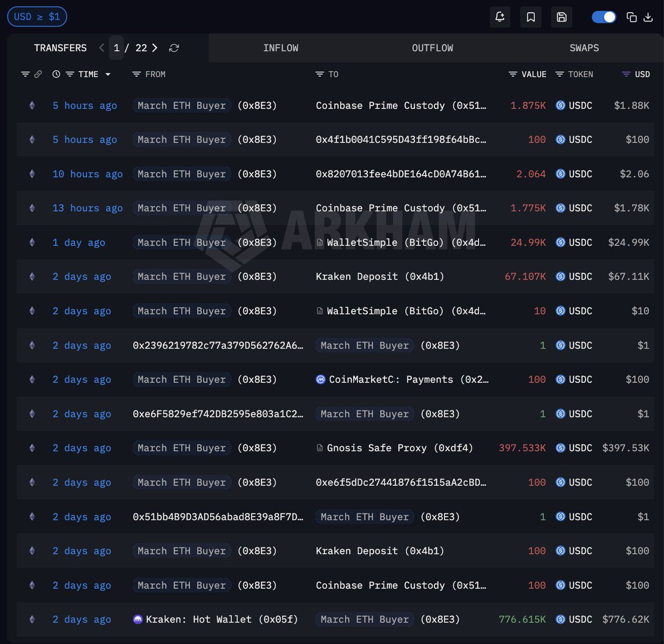The width and height of the screenshot is (664, 644).
Task: Open the USD column filter
Action: [x=626, y=74]
